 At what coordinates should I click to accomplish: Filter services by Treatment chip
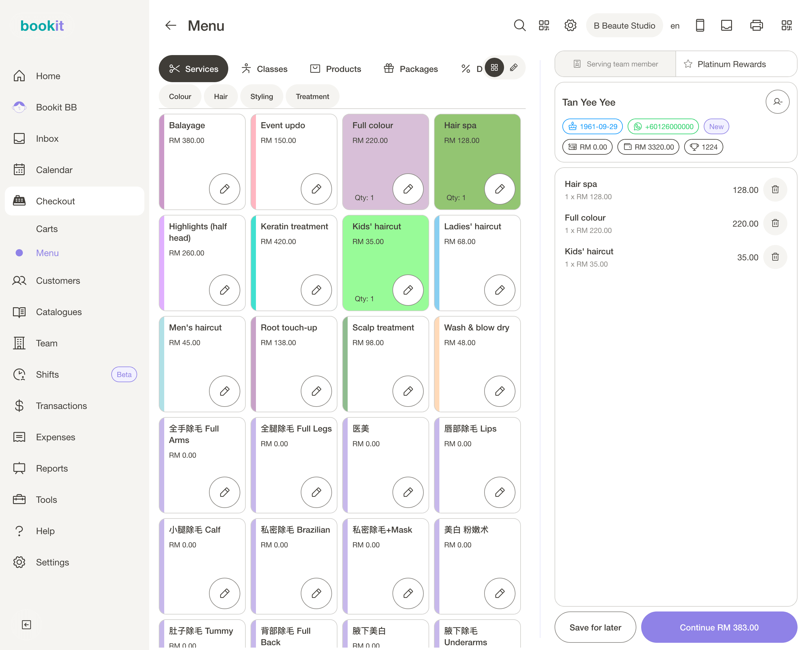click(x=312, y=97)
